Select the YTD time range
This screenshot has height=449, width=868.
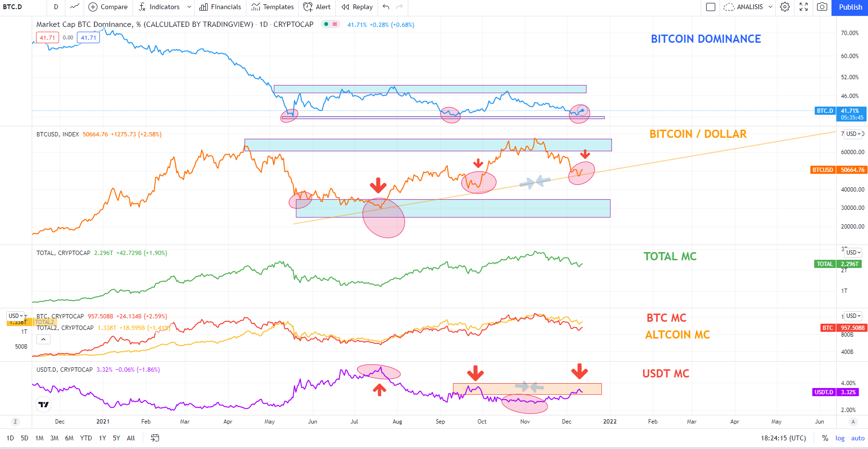pyautogui.click(x=86, y=438)
